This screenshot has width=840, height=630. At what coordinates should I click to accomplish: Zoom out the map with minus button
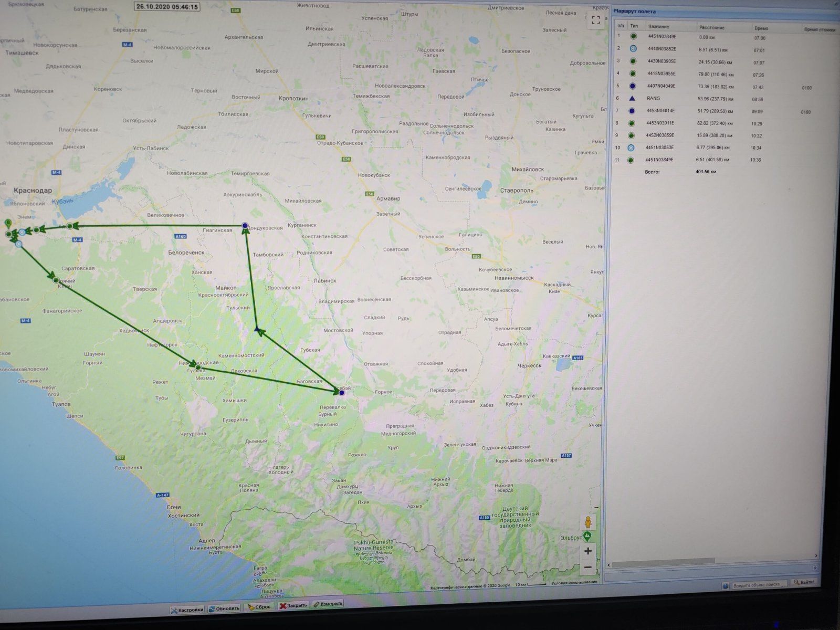tap(587, 567)
